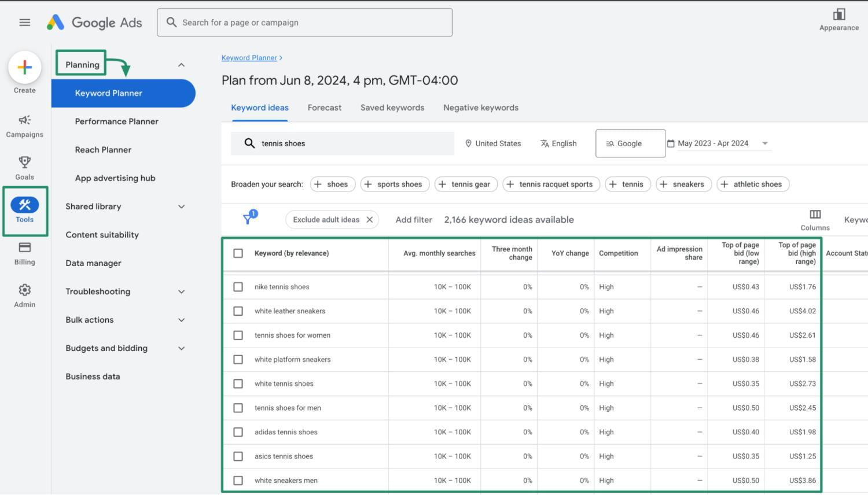Collapse the Planning section chevron

tap(181, 65)
